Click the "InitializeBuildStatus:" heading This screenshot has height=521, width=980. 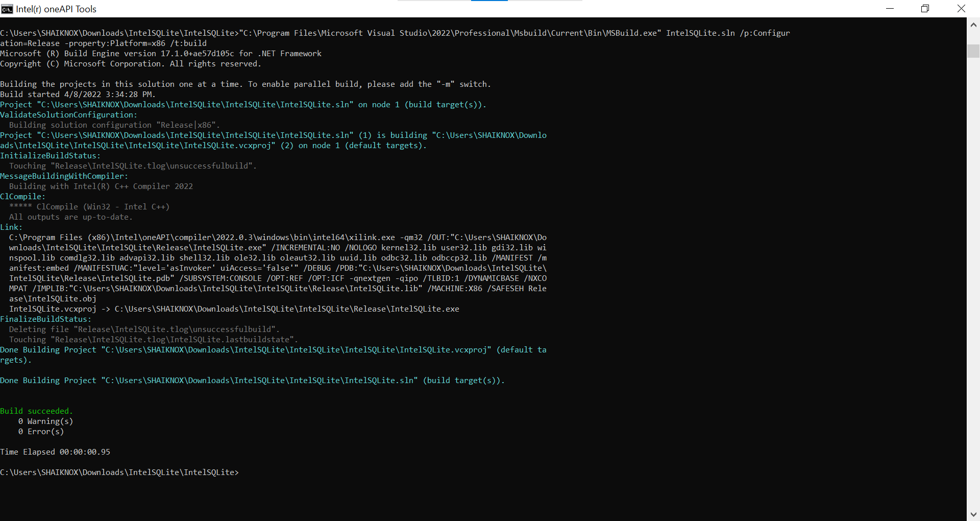pos(50,156)
